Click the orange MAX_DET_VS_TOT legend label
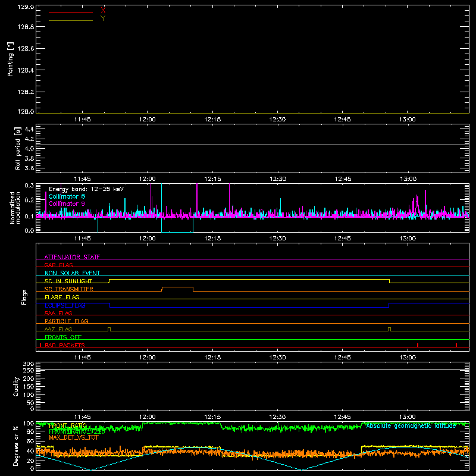Screen dimensions: 476x476 coord(74,437)
